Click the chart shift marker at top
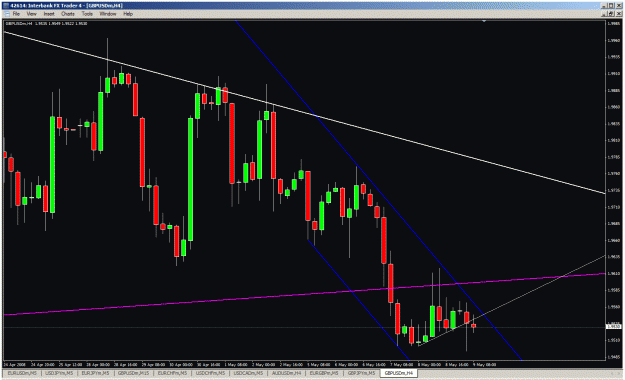 [484, 21]
